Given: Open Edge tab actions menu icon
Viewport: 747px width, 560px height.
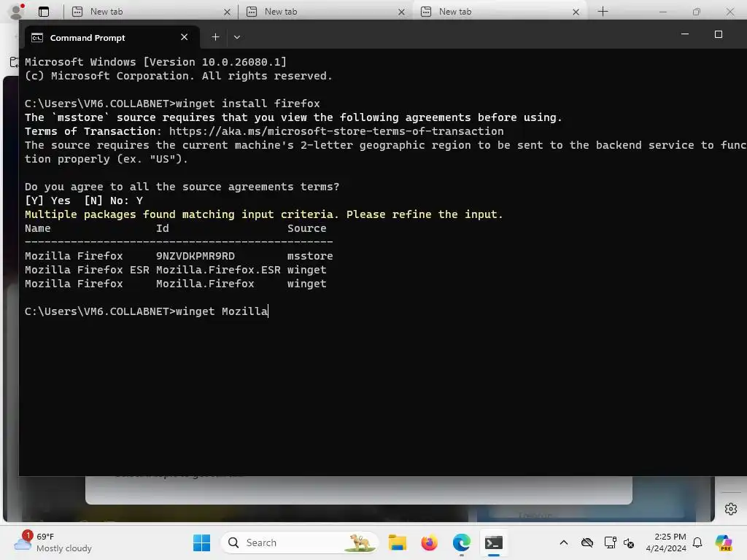Looking at the screenshot, I should pos(44,12).
